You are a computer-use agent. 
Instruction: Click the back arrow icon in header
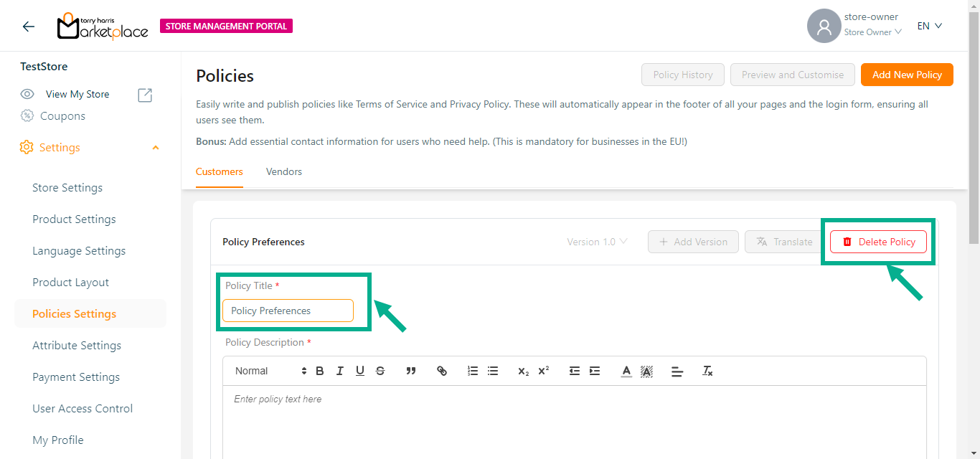tap(29, 27)
